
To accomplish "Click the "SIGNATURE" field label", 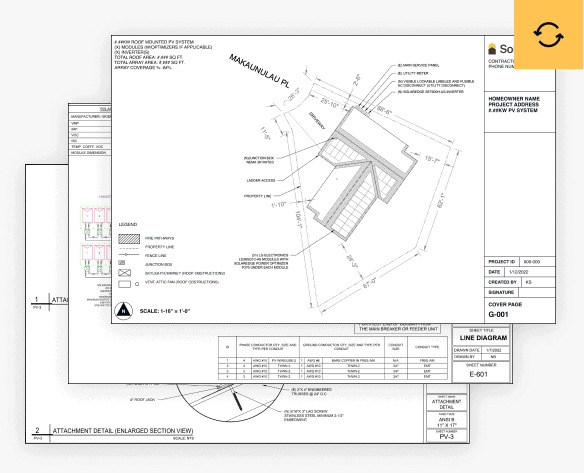I will (501, 292).
